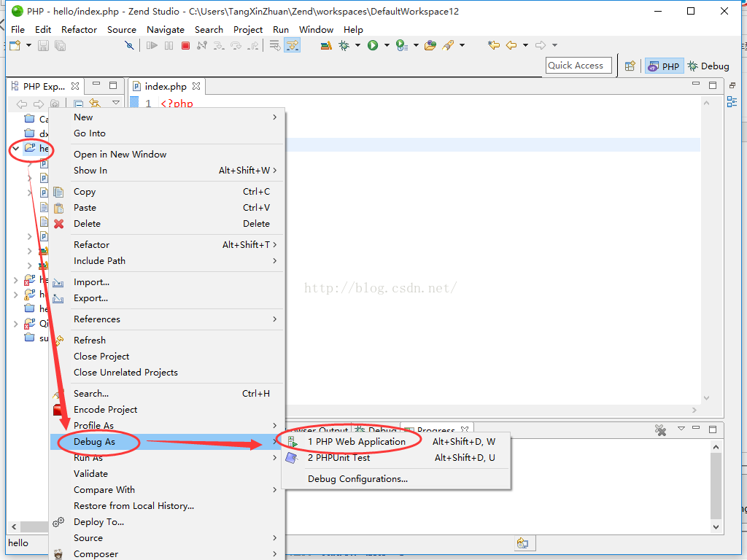Choose New from the context menu

click(x=167, y=117)
